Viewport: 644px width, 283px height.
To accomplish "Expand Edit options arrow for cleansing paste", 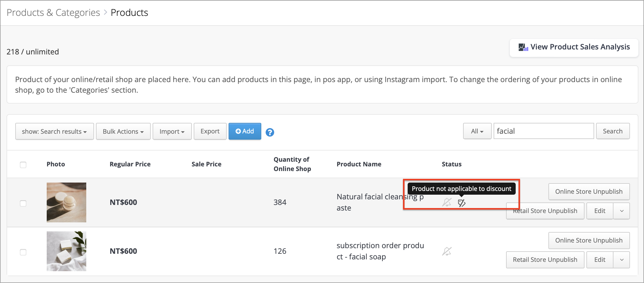I will coord(622,211).
